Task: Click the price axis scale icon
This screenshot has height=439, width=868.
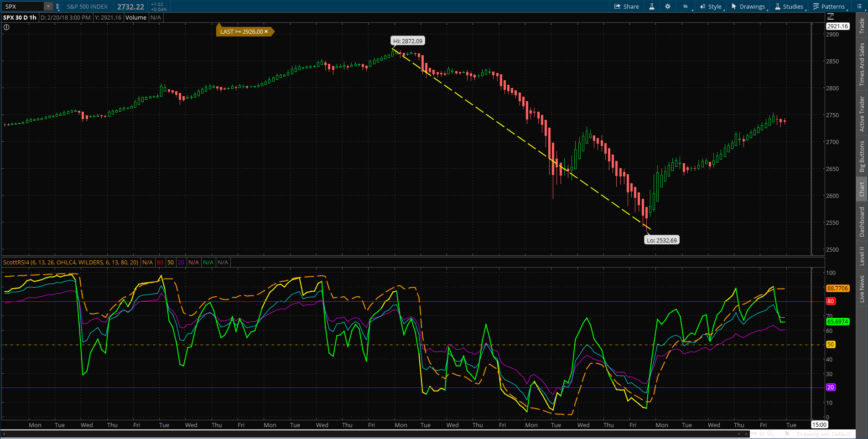Action: coord(831,17)
